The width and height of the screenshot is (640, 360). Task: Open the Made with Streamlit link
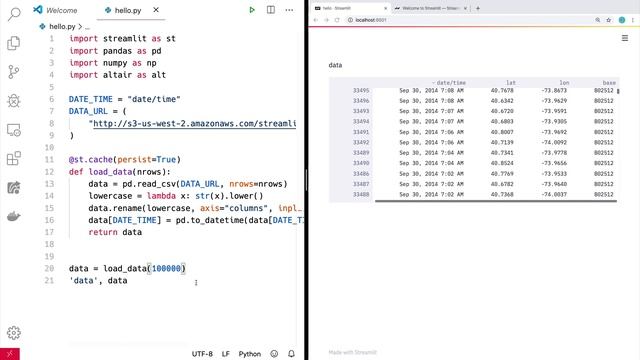pos(353,352)
